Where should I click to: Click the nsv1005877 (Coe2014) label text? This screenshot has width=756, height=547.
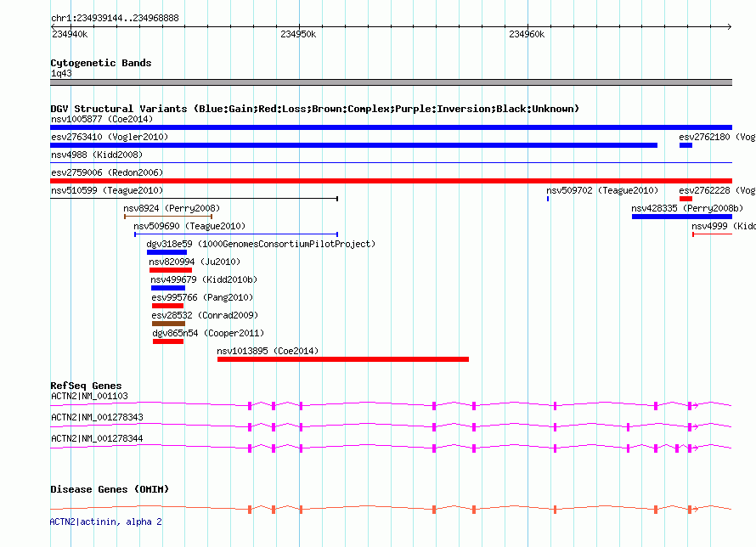click(x=102, y=119)
